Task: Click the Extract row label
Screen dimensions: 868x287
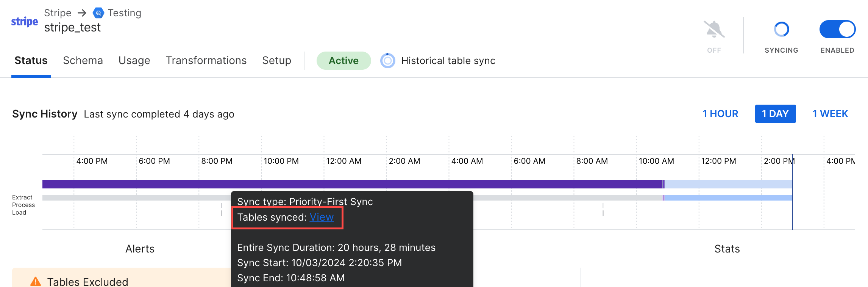Action: tap(22, 197)
